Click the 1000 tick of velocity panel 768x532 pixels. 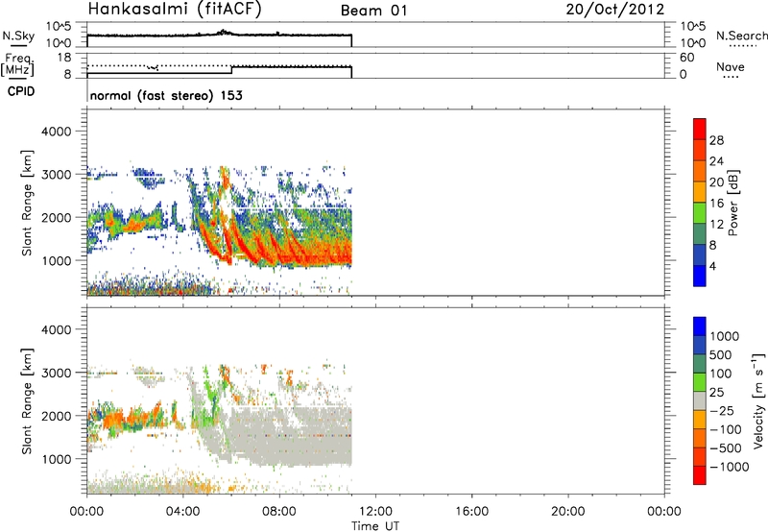coord(57,459)
